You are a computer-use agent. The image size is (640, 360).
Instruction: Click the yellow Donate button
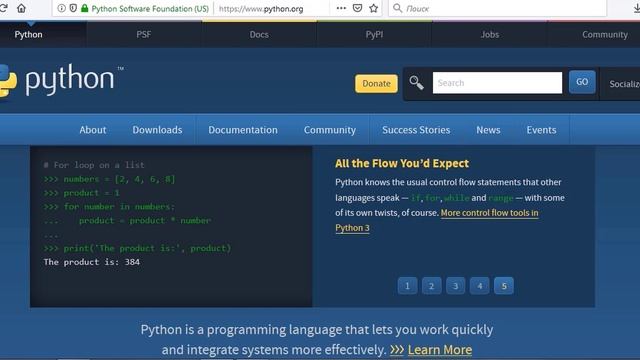click(376, 84)
